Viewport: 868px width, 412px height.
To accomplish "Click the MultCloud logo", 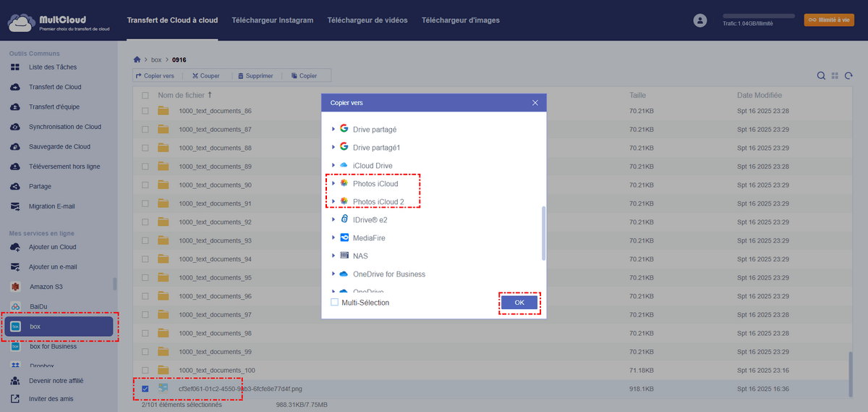I will pyautogui.click(x=59, y=22).
